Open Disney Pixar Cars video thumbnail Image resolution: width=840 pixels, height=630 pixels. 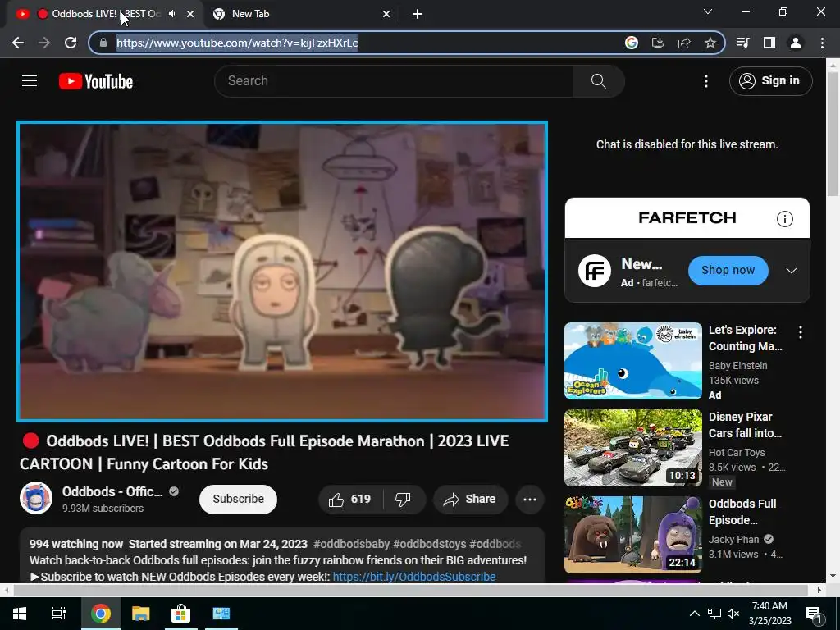(632, 448)
